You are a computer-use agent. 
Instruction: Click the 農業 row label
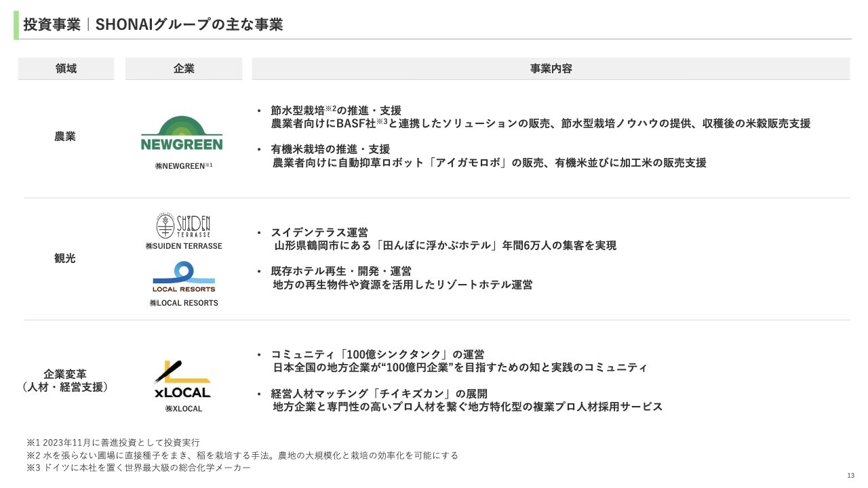65,136
